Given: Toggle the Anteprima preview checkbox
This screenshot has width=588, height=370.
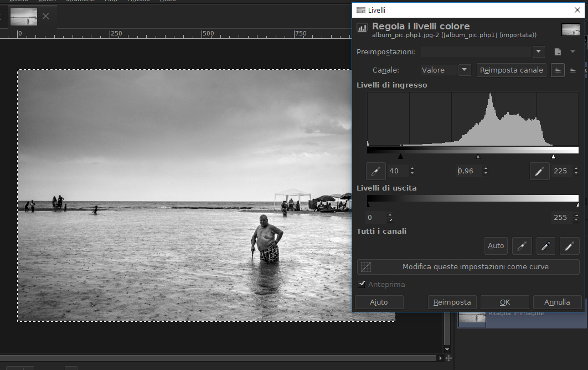Looking at the screenshot, I should (x=362, y=284).
